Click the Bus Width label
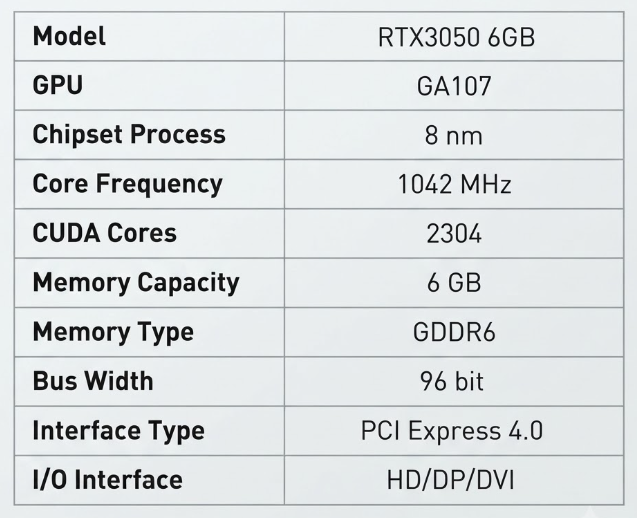637x518 pixels. point(93,381)
